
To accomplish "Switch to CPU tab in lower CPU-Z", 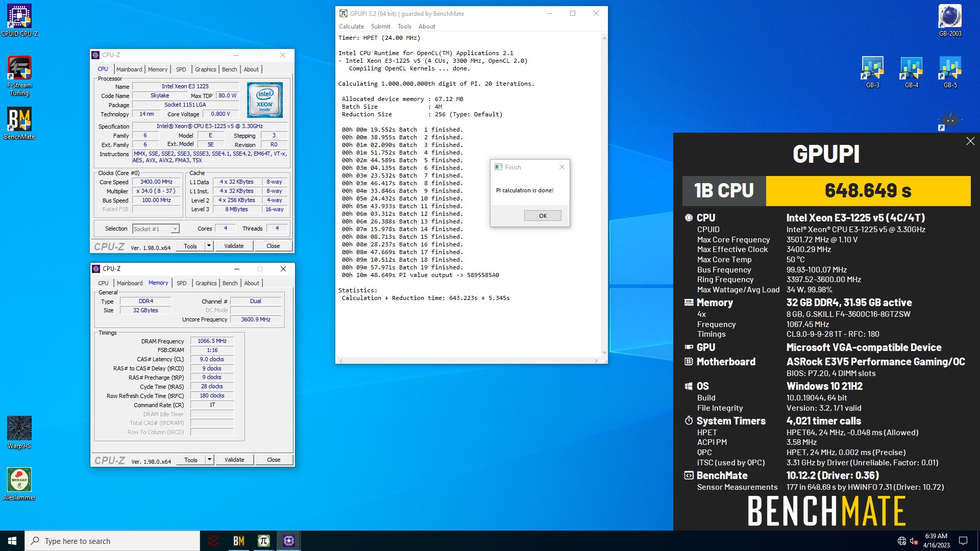I will pos(104,283).
